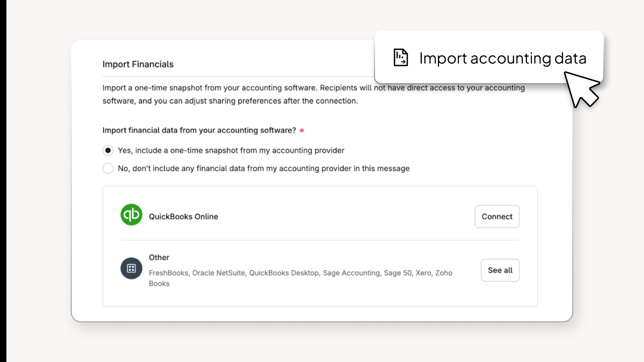This screenshot has height=362, width=644.
Task: Click the import document icon beside Import accounting data
Action: tap(400, 57)
